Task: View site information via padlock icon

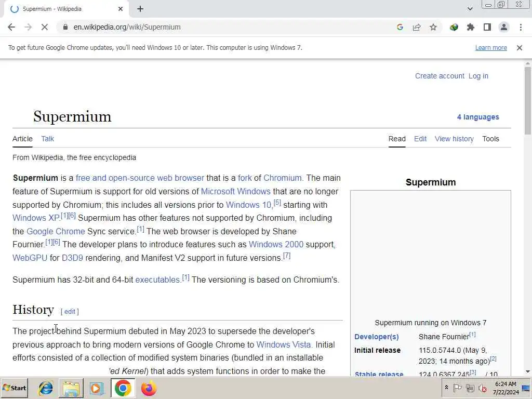Action: [x=65, y=27]
